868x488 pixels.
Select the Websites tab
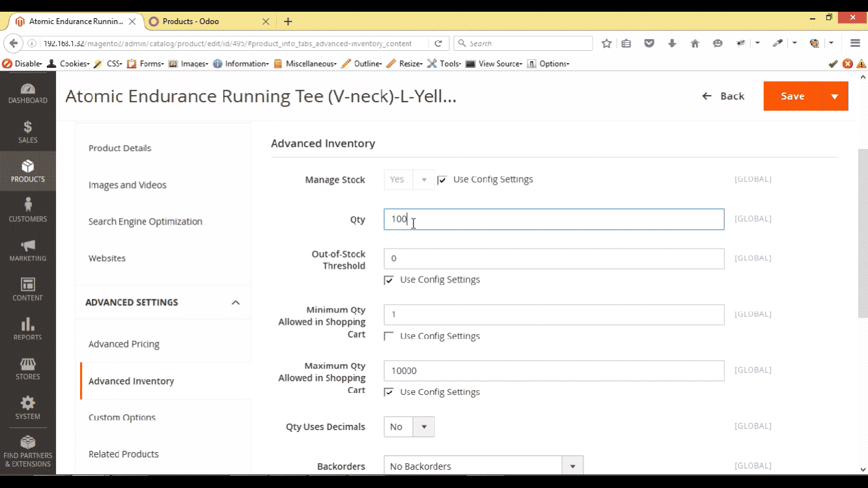(x=107, y=258)
